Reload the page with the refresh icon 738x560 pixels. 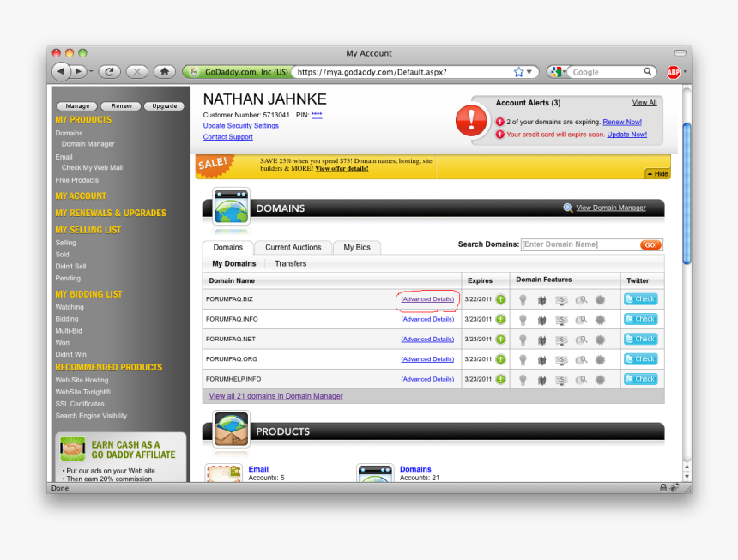click(x=109, y=72)
